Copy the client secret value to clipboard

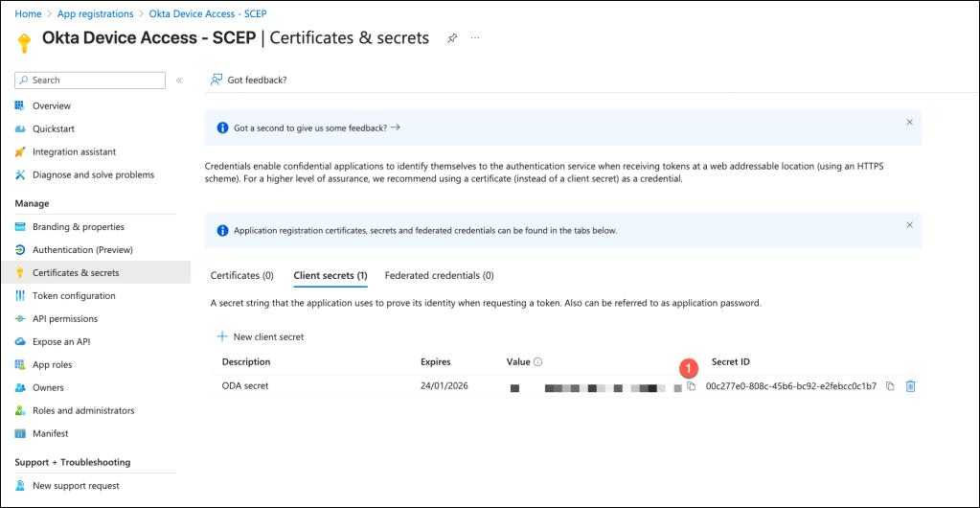691,386
